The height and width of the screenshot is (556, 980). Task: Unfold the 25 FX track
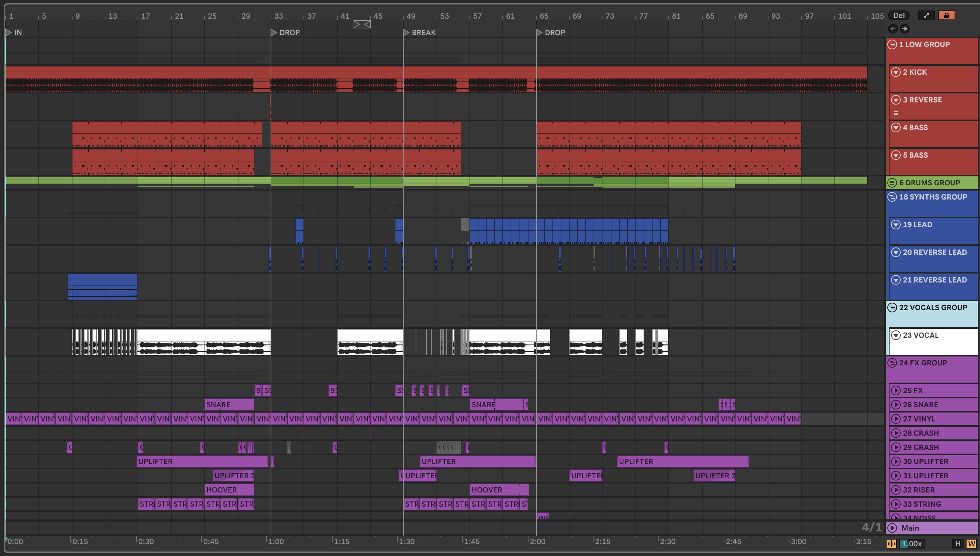coord(896,390)
